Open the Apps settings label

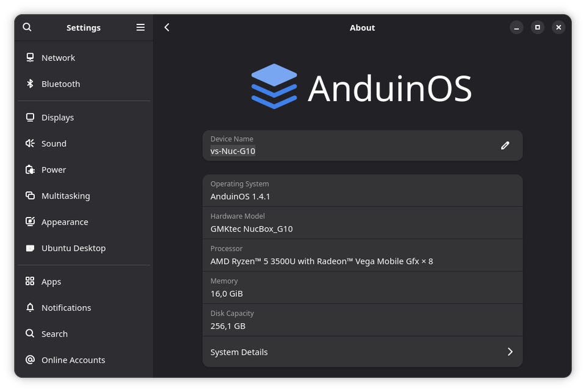[x=51, y=282]
